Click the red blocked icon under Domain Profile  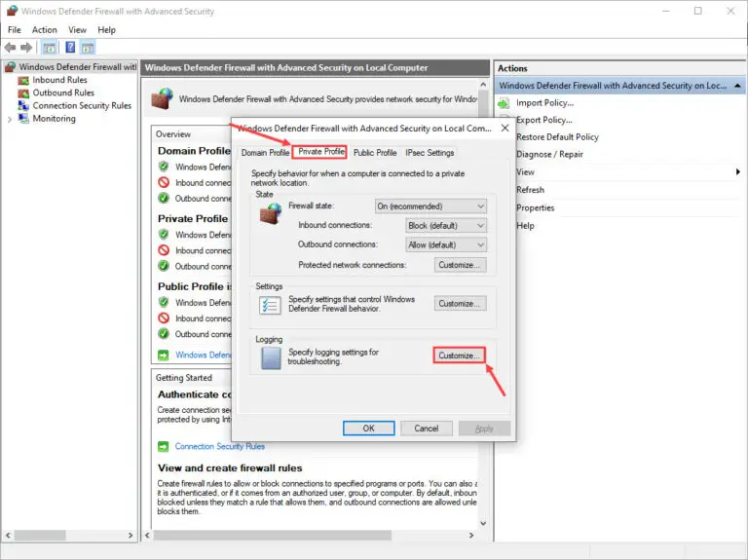164,182
